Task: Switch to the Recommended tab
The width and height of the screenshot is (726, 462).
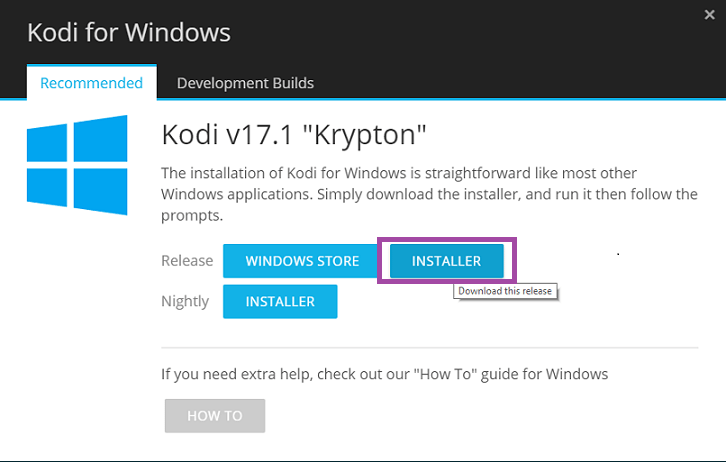Action: 92,83
